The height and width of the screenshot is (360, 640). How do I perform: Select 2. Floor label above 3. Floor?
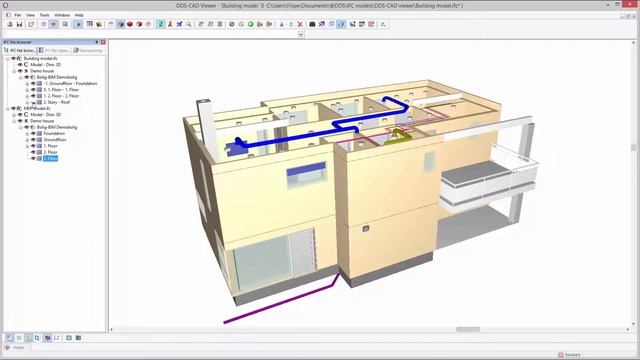pyautogui.click(x=50, y=152)
